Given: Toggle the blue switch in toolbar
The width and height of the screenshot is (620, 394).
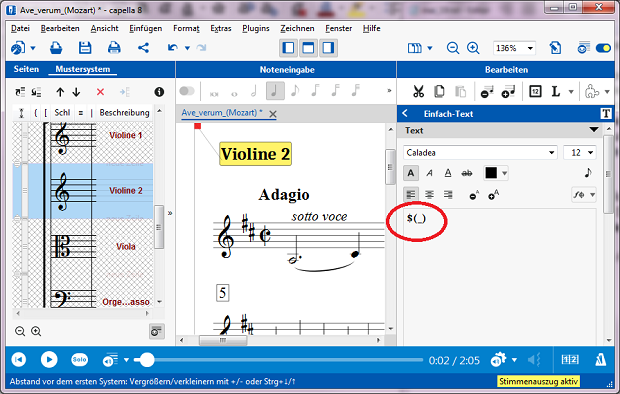Looking at the screenshot, I should pyautogui.click(x=603, y=48).
